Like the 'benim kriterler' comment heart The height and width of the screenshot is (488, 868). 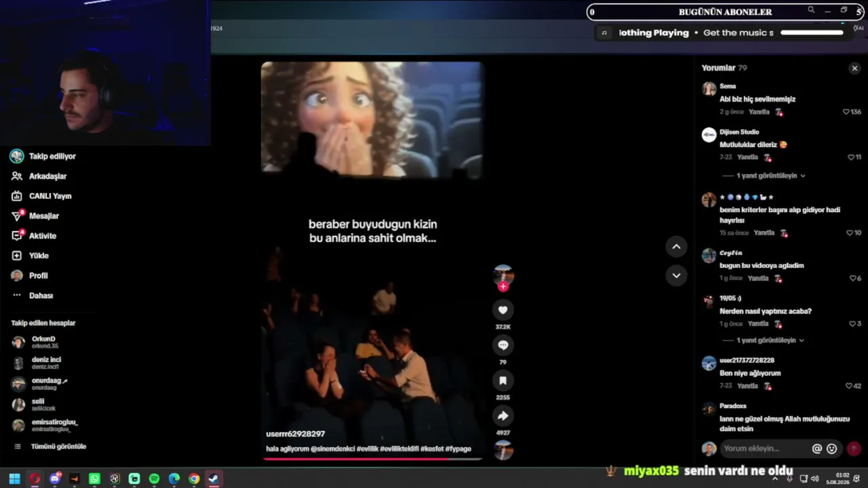(x=850, y=233)
